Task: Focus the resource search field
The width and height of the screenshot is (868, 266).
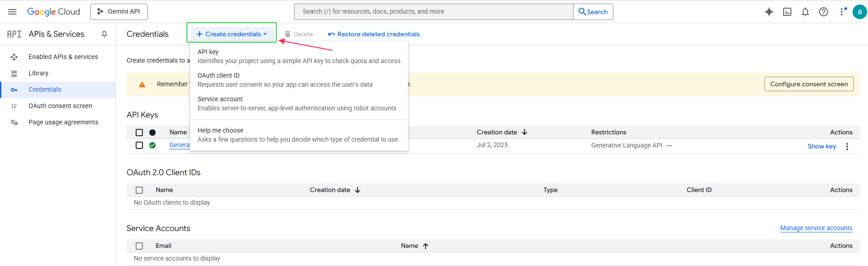Action: click(433, 12)
